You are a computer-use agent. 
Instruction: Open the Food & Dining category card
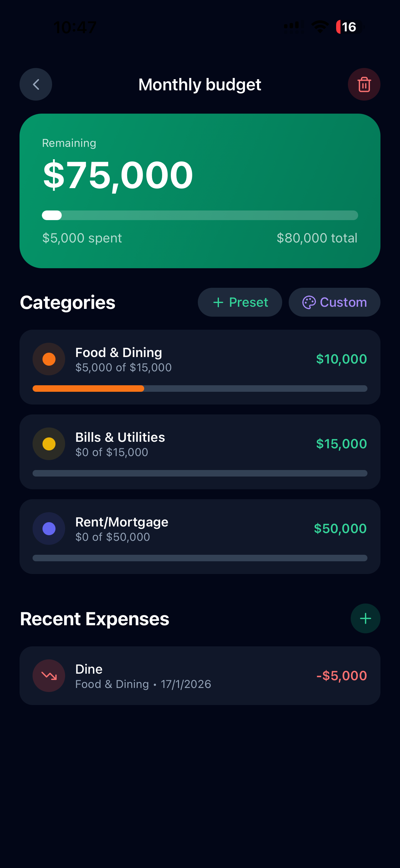pyautogui.click(x=200, y=367)
